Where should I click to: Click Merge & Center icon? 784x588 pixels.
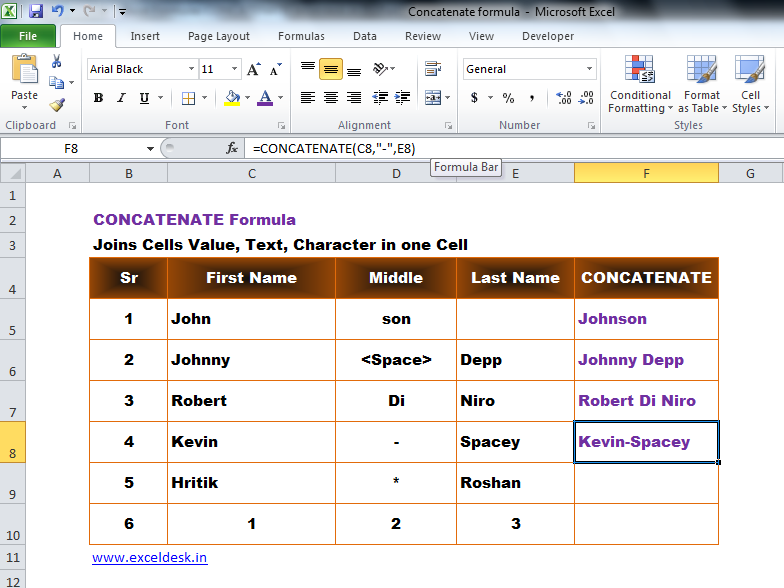tap(432, 98)
